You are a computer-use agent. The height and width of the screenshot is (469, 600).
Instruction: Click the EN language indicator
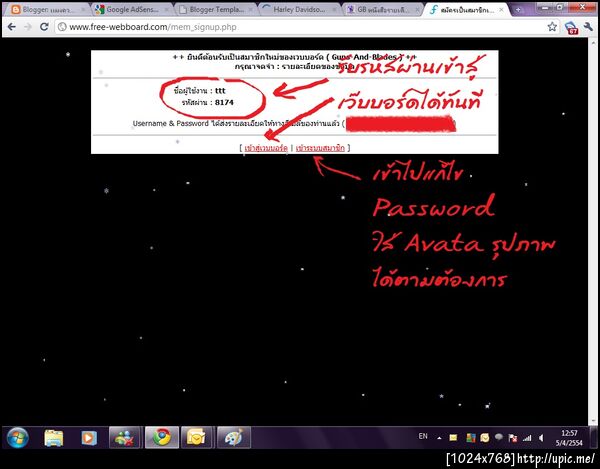click(x=423, y=436)
